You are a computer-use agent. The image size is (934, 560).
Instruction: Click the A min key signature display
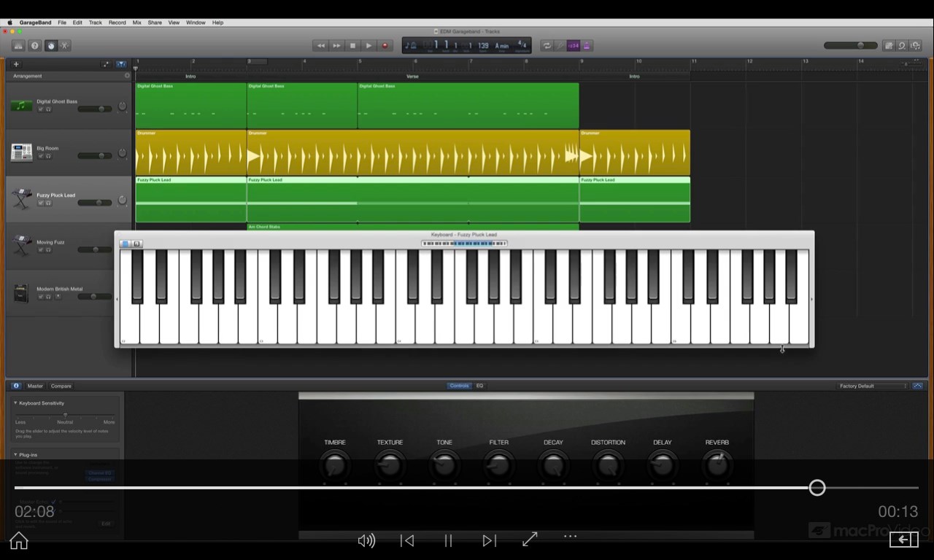click(502, 46)
